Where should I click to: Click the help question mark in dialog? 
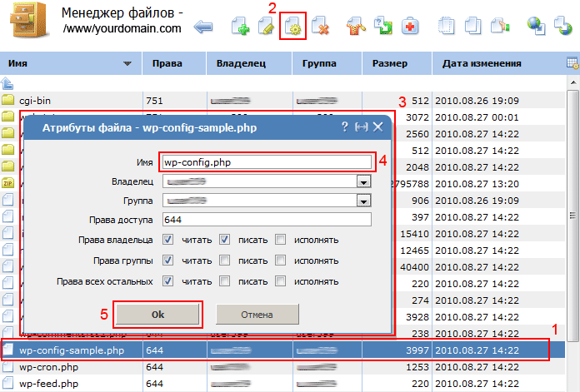pyautogui.click(x=345, y=127)
